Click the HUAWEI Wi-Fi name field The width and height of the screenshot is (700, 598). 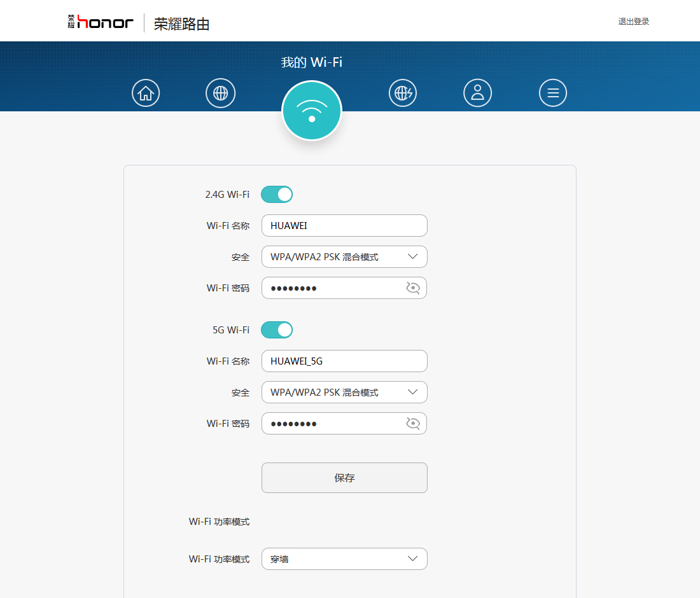[344, 225]
